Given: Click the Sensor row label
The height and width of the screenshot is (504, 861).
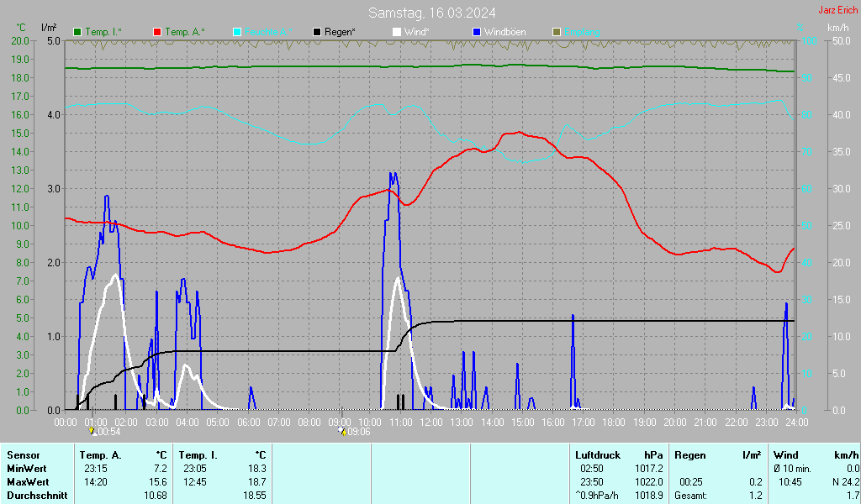Looking at the screenshot, I should [x=23, y=454].
